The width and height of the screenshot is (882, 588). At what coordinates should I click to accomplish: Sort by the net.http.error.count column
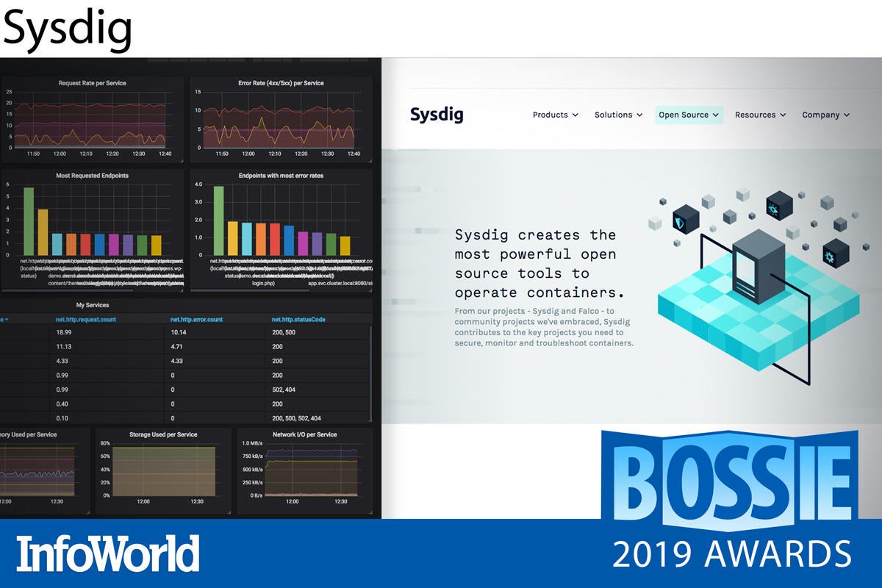coord(196,320)
